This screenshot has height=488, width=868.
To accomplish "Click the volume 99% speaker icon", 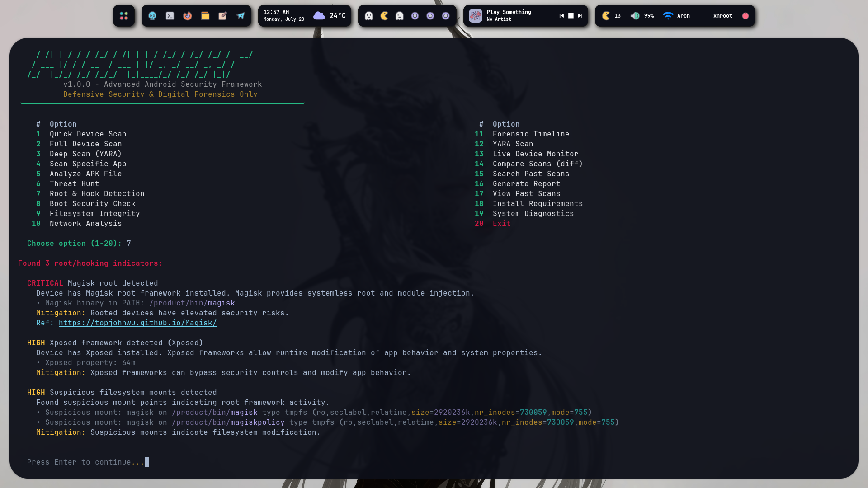I will (635, 16).
